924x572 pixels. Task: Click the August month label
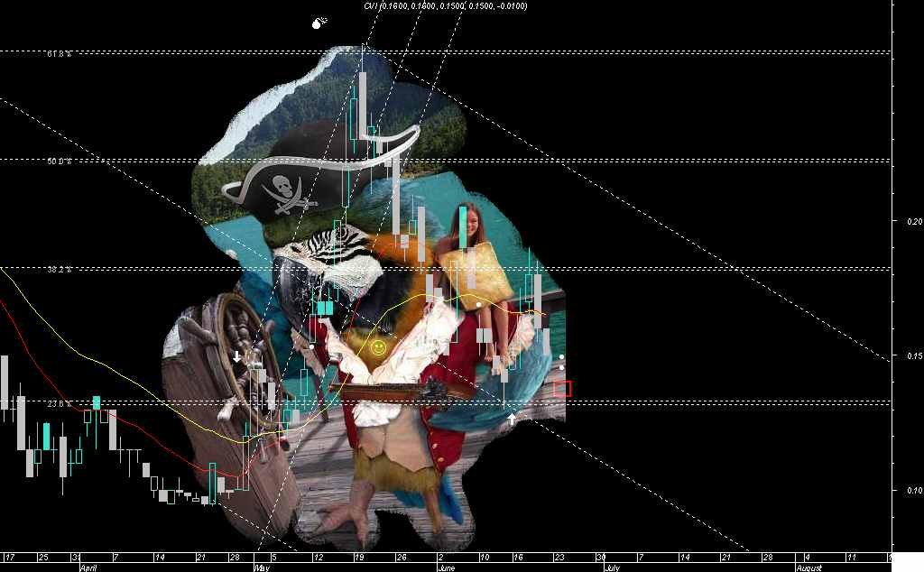(x=809, y=567)
